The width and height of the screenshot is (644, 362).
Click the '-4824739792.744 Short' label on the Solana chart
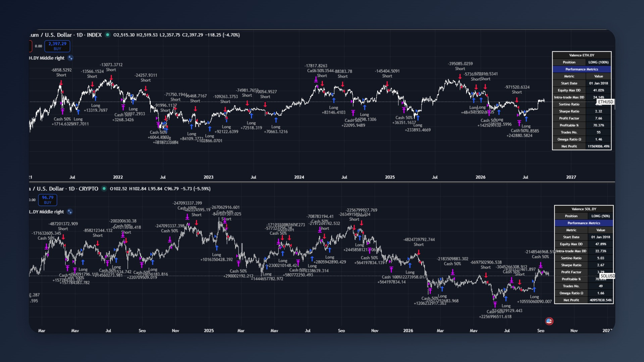[x=419, y=242]
